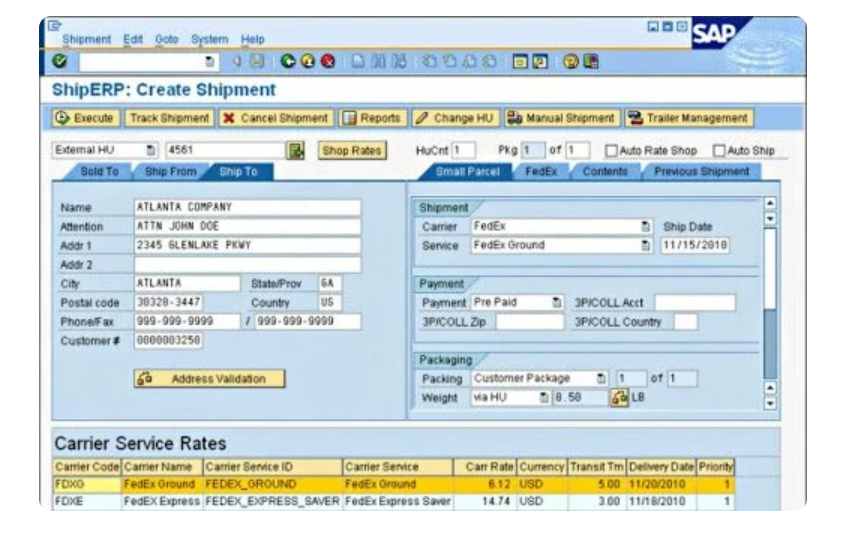
Task: Click the HU number field containing 4561
Action: (x=225, y=150)
